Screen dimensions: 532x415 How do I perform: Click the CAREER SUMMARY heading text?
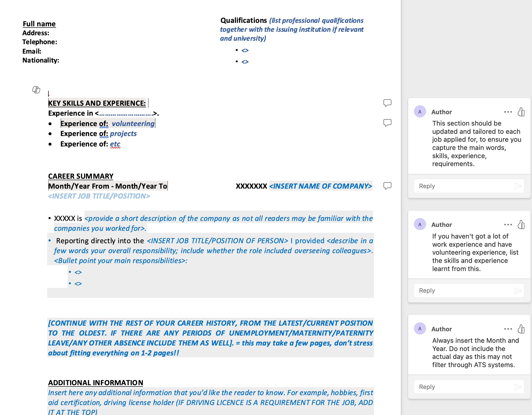81,176
